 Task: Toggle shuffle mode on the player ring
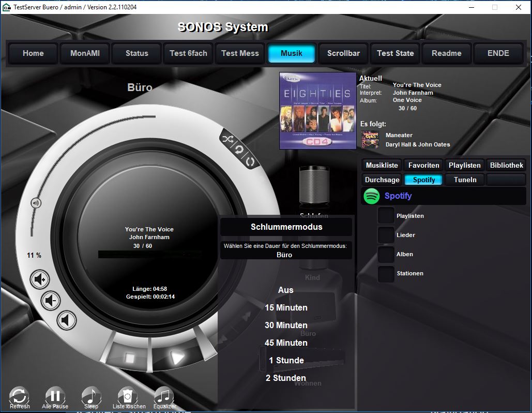tap(228, 139)
